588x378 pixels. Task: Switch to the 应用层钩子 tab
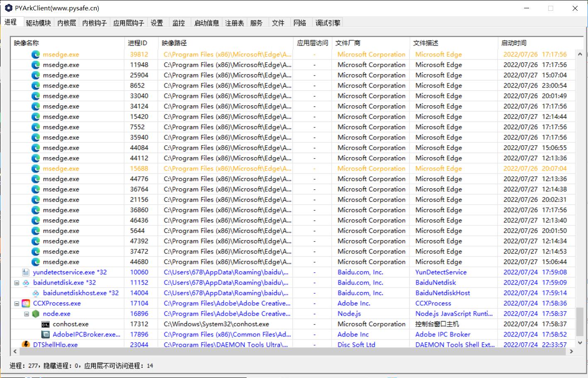[x=129, y=23]
